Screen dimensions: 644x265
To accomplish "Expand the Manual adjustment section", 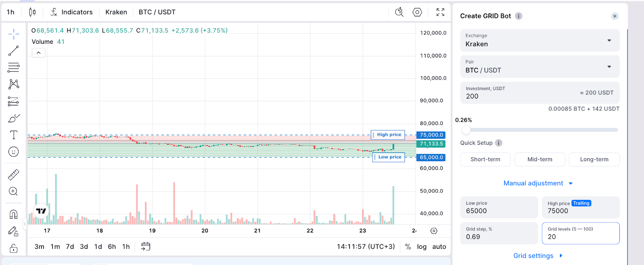I will pyautogui.click(x=538, y=183).
